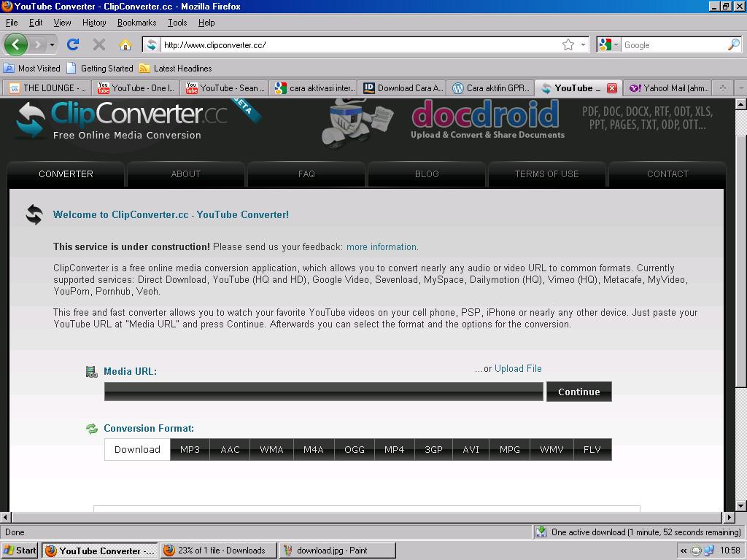The width and height of the screenshot is (747, 560).
Task: Bookmark this page with the star
Action: click(x=568, y=44)
